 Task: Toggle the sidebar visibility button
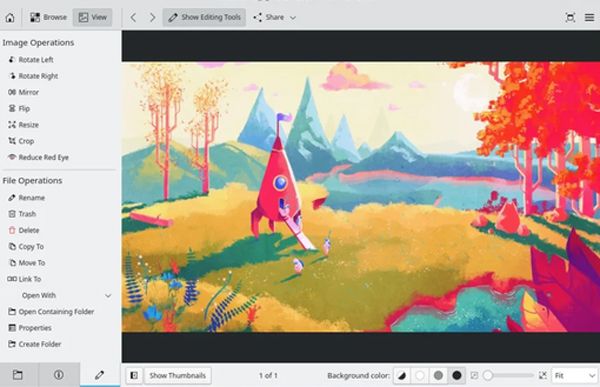(x=134, y=376)
